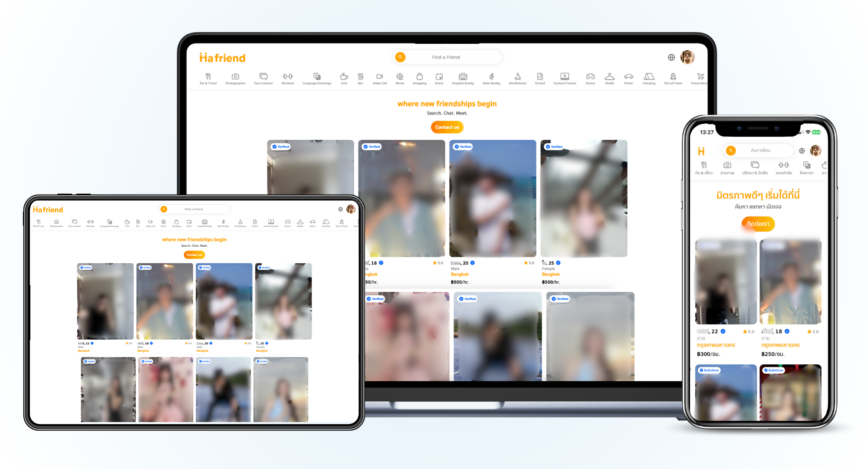Tap the globe icon on phone

(x=802, y=151)
